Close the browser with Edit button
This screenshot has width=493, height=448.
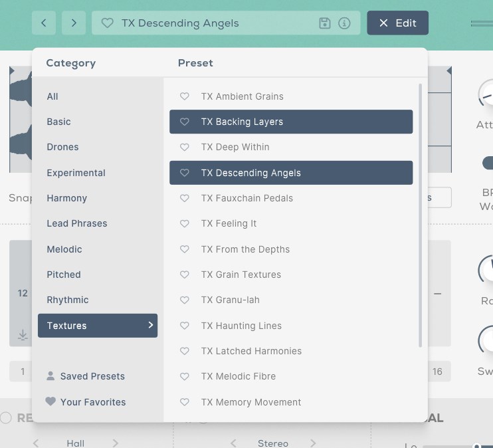coord(397,23)
